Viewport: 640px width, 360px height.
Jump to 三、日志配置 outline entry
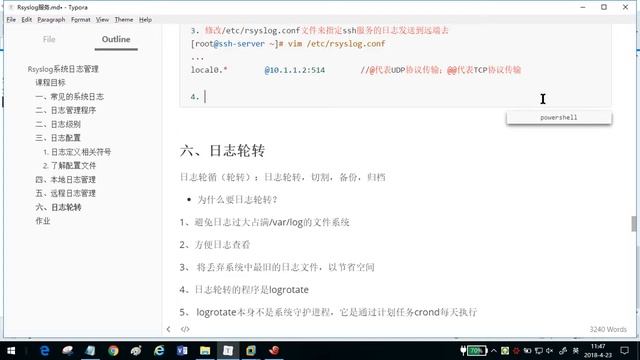click(58, 138)
